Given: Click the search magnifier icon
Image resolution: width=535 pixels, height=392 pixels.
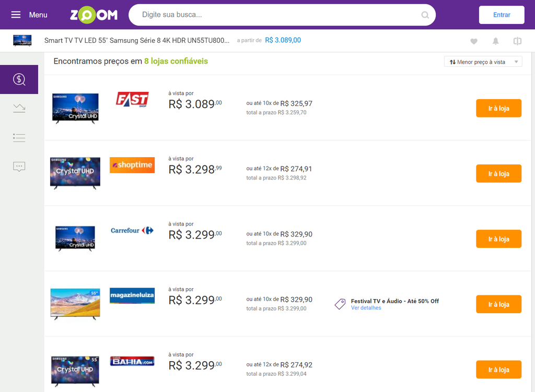Looking at the screenshot, I should click(x=425, y=15).
